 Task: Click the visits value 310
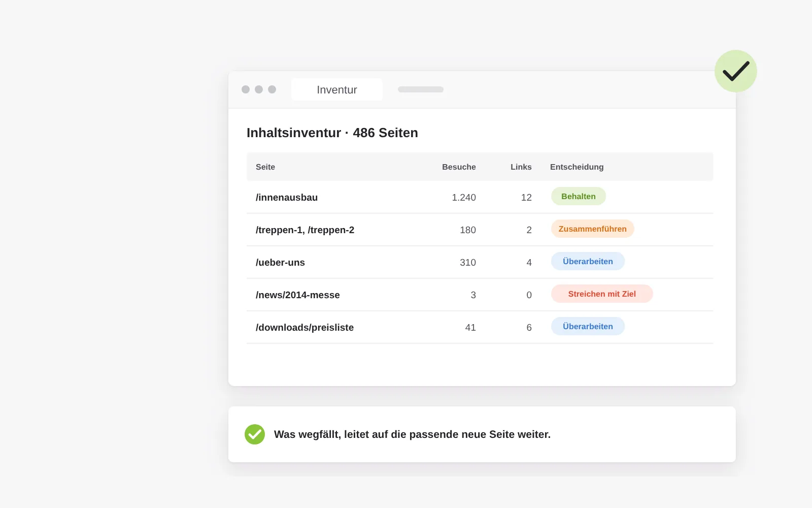click(x=468, y=262)
